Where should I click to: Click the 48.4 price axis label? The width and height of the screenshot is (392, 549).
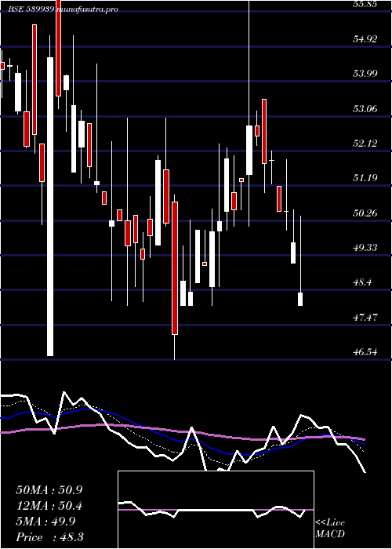click(361, 282)
